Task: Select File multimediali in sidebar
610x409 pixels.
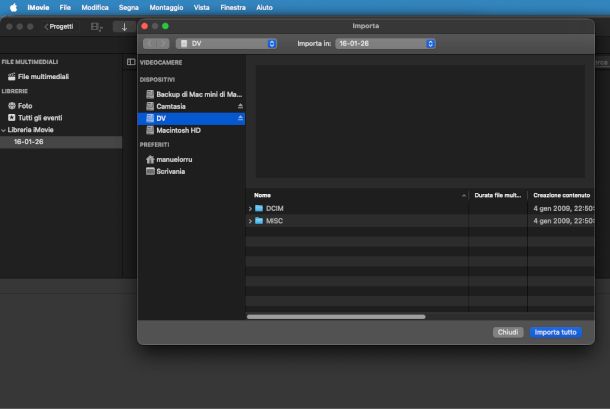Action: (x=43, y=77)
